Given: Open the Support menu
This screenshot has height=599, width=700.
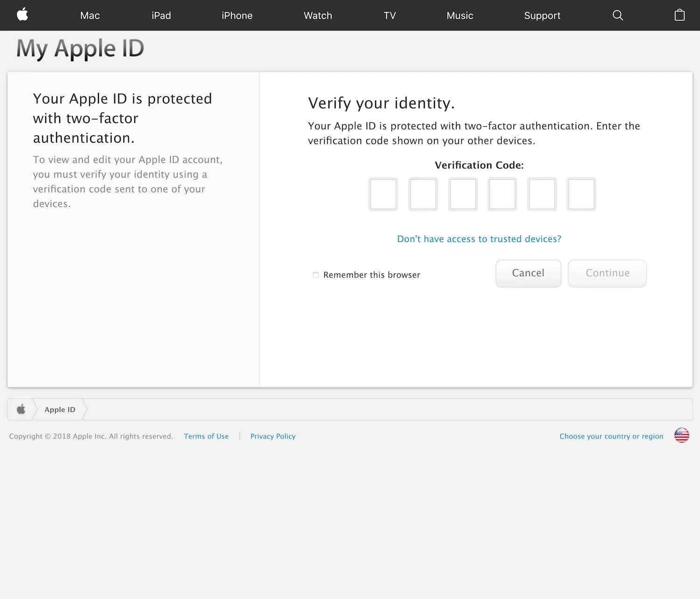Looking at the screenshot, I should (542, 15).
